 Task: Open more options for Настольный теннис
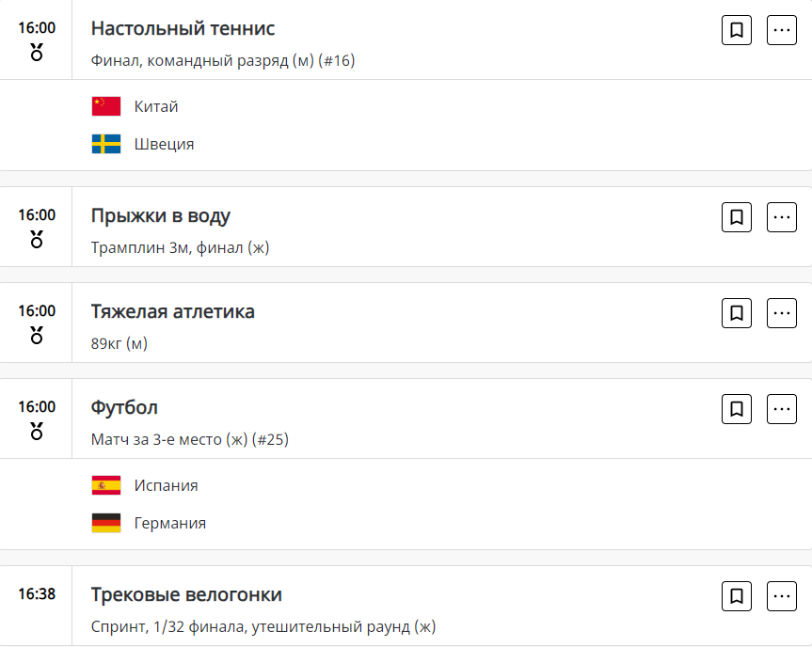coord(782,30)
